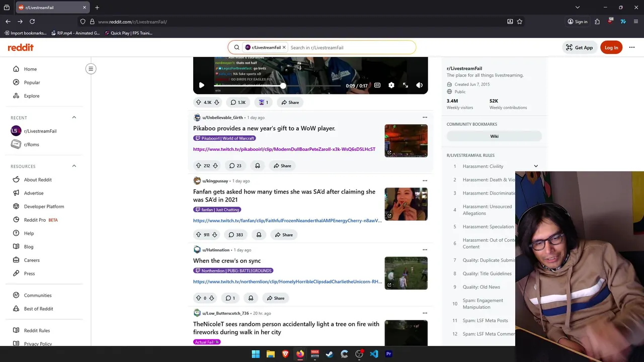The height and width of the screenshot is (362, 644).
Task: Open overflow menu on Northernlion post
Action: click(x=425, y=250)
